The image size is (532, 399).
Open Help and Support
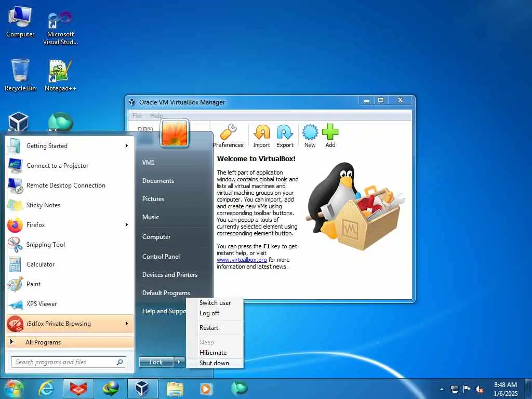164,311
